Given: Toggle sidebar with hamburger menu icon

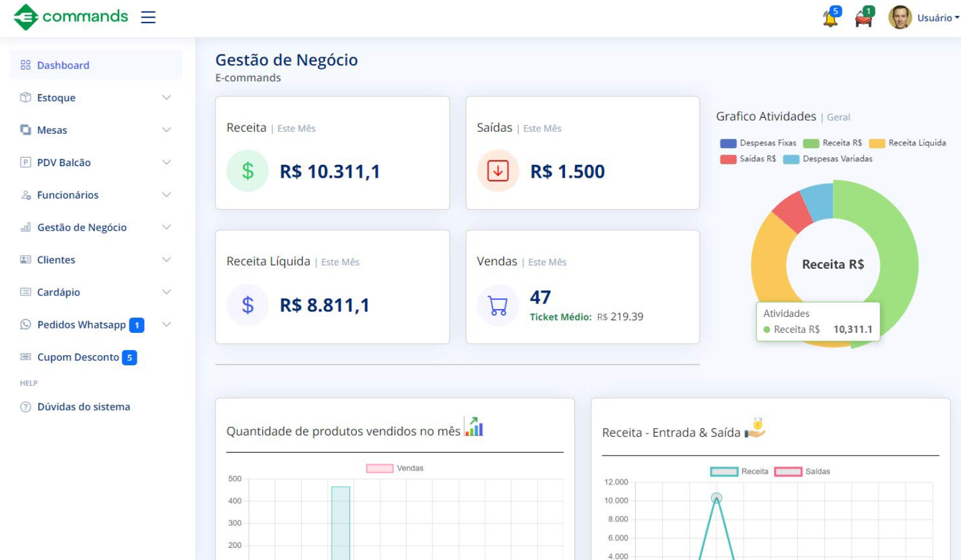Looking at the screenshot, I should pos(148,17).
